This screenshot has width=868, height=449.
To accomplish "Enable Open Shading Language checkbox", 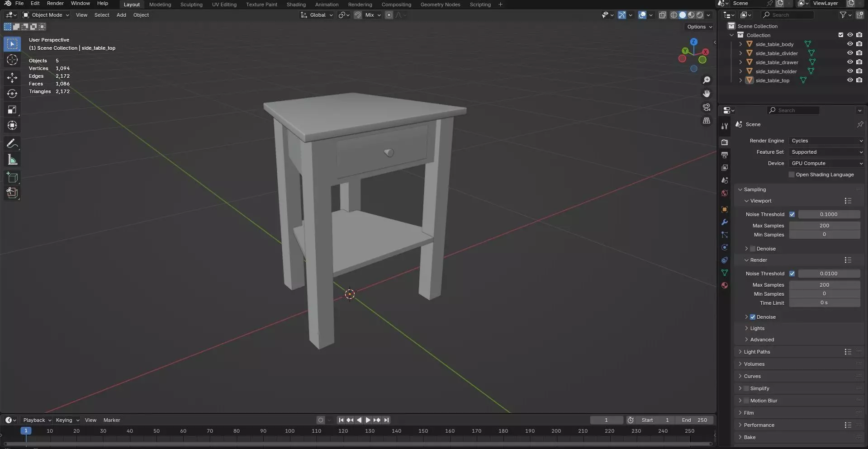I will (x=792, y=175).
